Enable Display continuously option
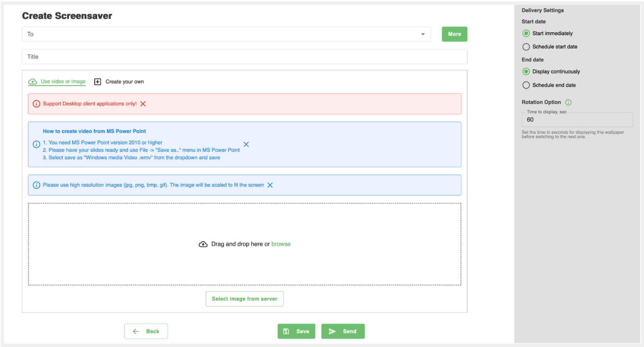This screenshot has height=347, width=644. tap(526, 72)
